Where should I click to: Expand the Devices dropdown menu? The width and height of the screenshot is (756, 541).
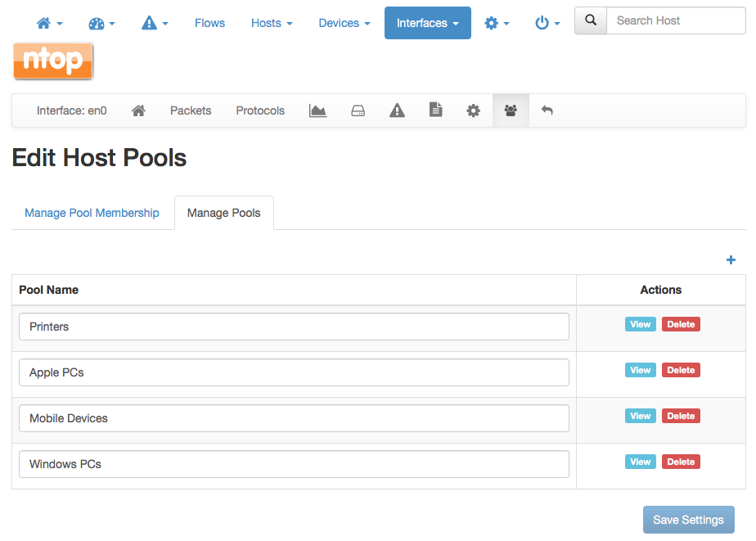click(344, 23)
